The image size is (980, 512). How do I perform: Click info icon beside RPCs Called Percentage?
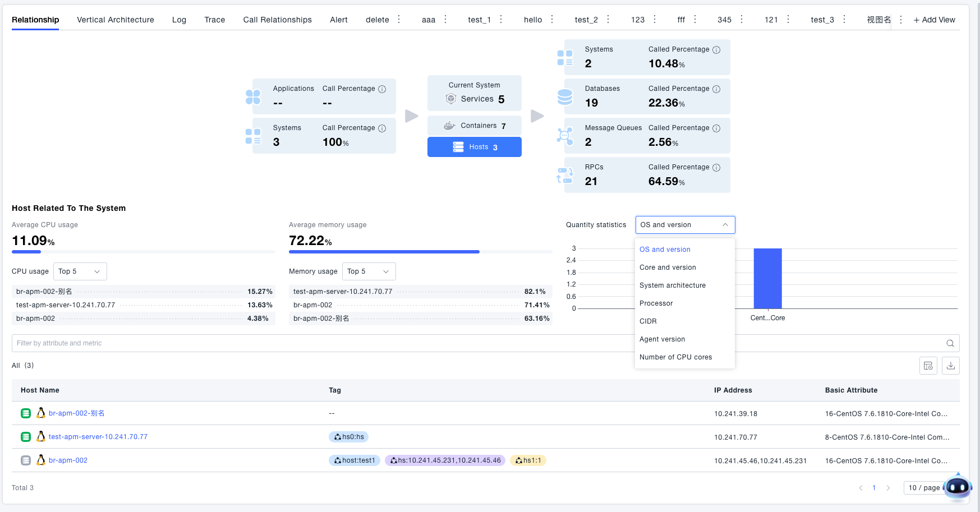click(716, 168)
